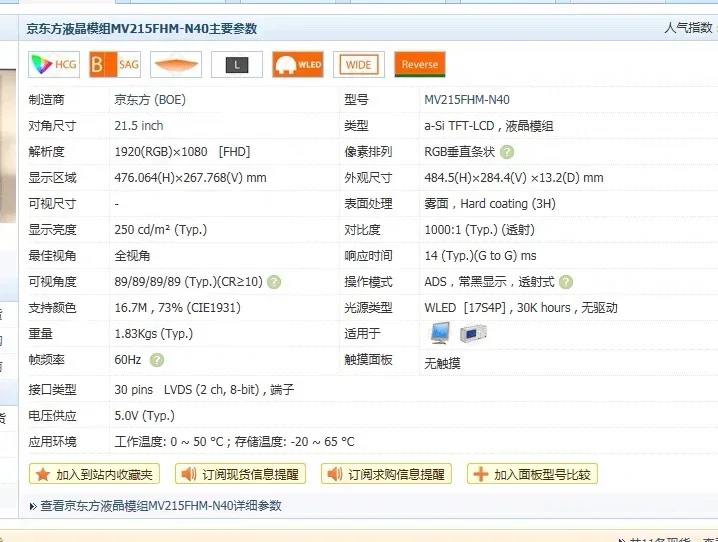Click the 像素排列 row label
The image size is (718, 542).
click(368, 152)
